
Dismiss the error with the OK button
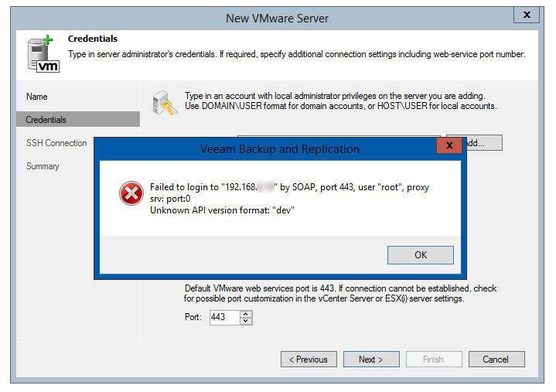(x=420, y=255)
